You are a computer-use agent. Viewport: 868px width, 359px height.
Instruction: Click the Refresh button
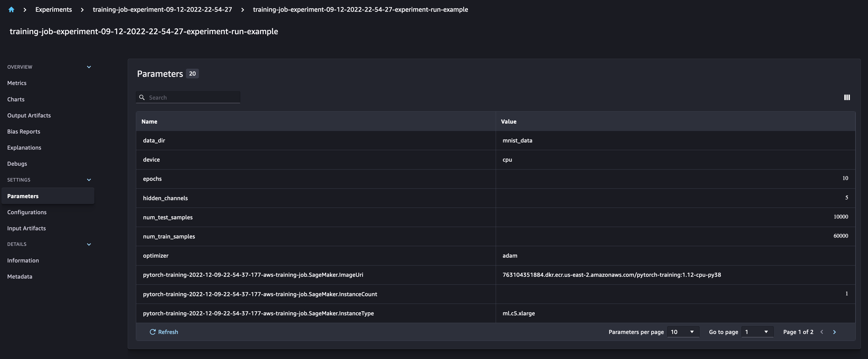click(x=164, y=332)
